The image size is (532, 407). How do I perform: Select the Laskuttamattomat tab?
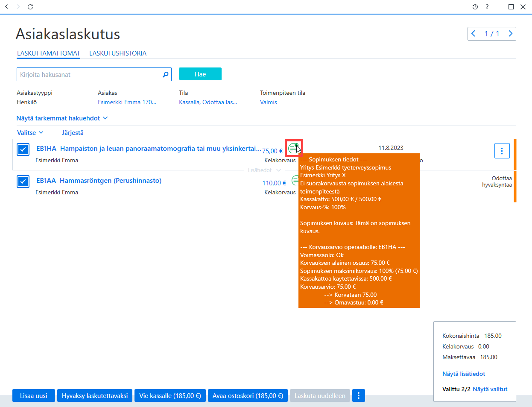click(x=49, y=53)
